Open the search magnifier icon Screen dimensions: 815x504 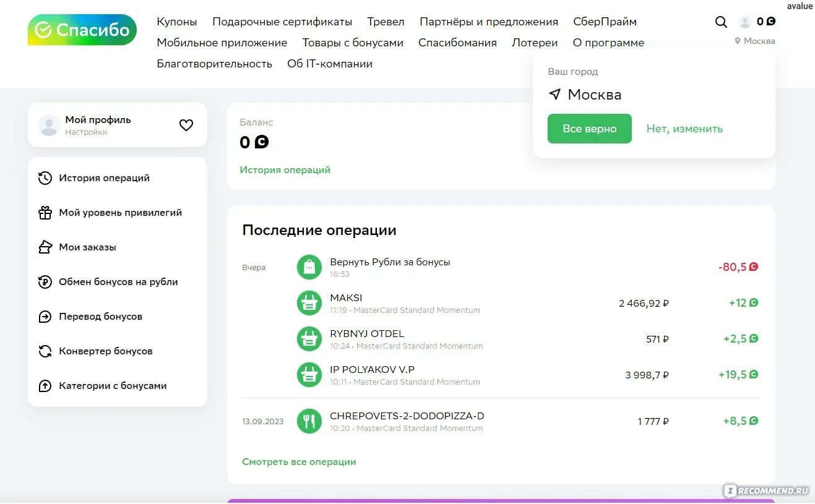point(721,22)
